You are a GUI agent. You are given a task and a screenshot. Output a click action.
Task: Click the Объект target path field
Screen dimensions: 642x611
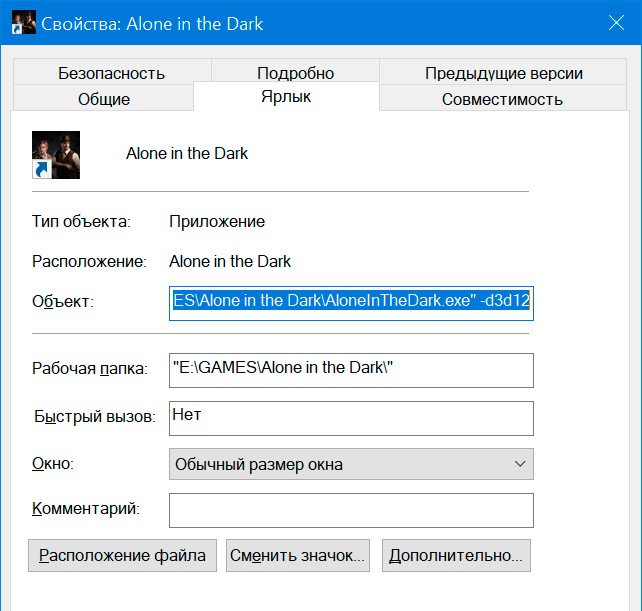351,303
